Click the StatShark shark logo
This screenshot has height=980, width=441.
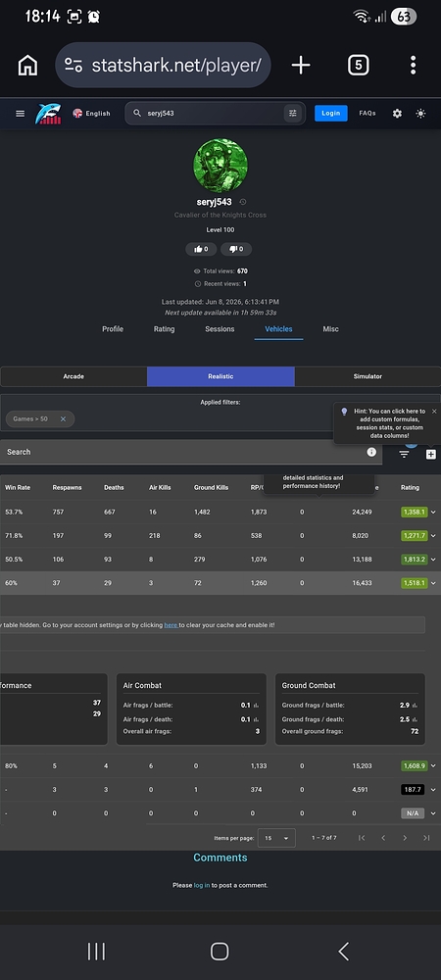click(x=48, y=113)
